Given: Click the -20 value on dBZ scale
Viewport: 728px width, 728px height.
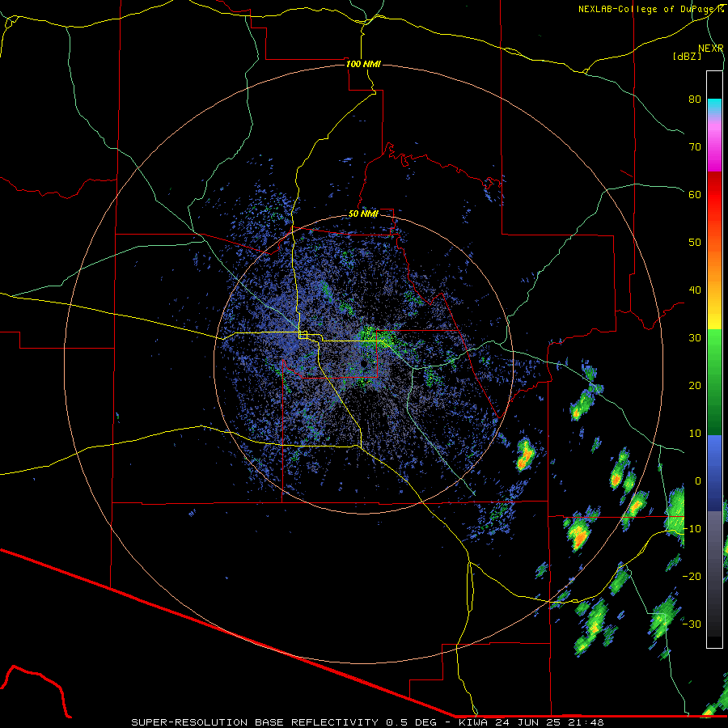Looking at the screenshot, I should pos(692,577).
